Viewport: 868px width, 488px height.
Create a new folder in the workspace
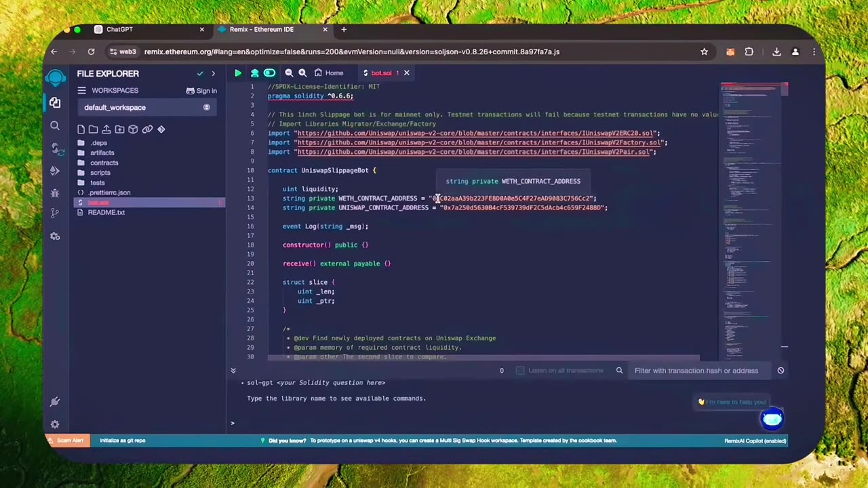pyautogui.click(x=94, y=129)
